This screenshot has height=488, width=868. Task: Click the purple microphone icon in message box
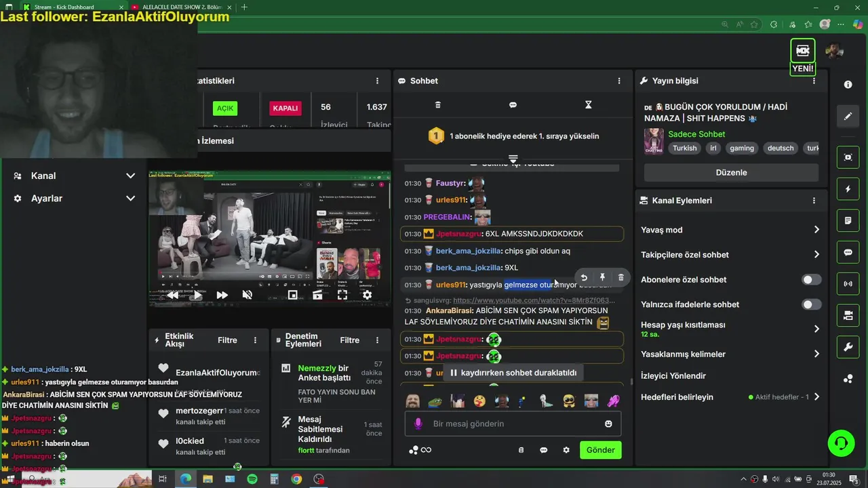[x=418, y=424]
